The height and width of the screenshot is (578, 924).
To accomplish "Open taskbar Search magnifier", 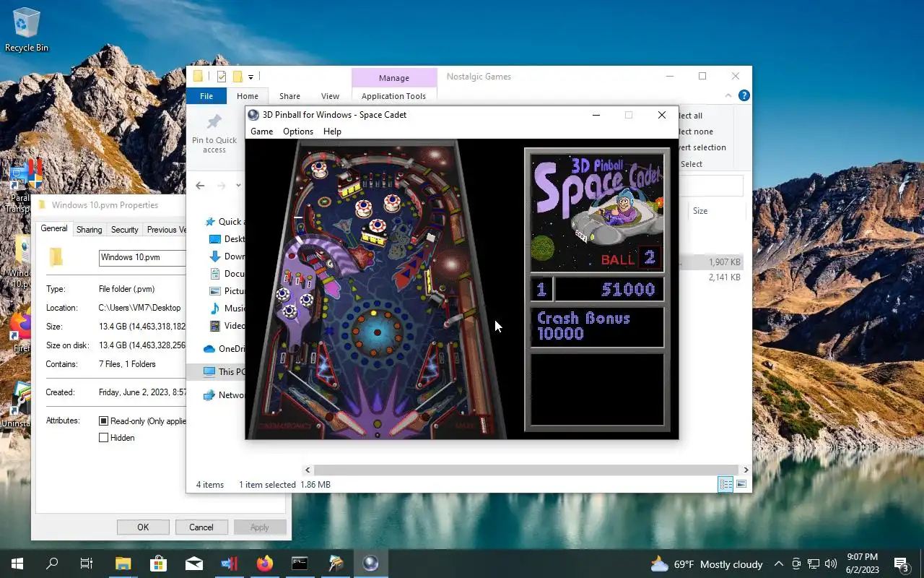I will (x=52, y=564).
